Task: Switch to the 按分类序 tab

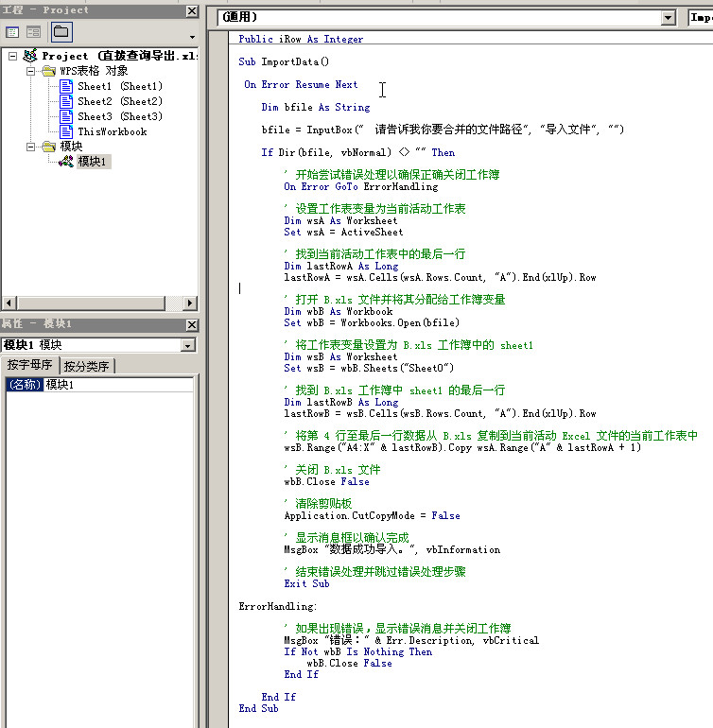Action: click(87, 366)
